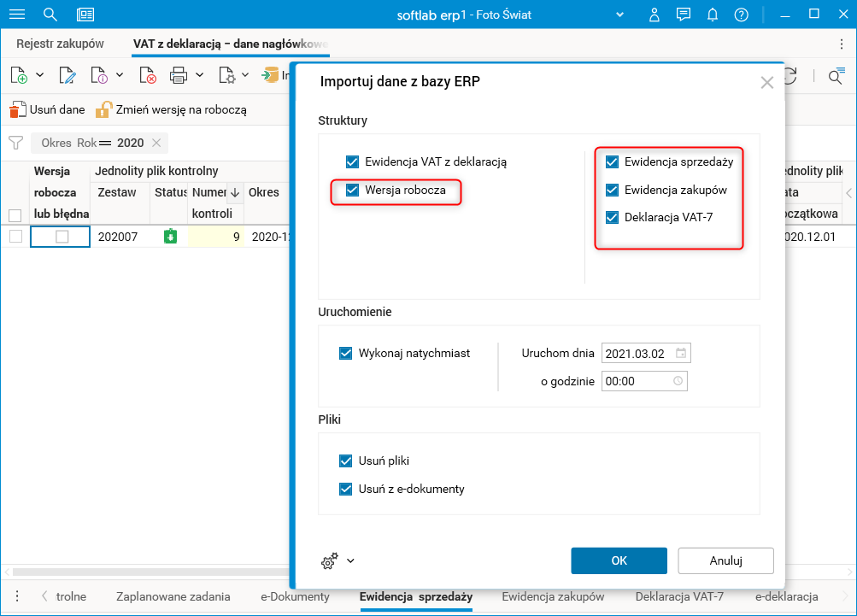Check the row selector for record 202007
The image size is (857, 616).
point(16,236)
